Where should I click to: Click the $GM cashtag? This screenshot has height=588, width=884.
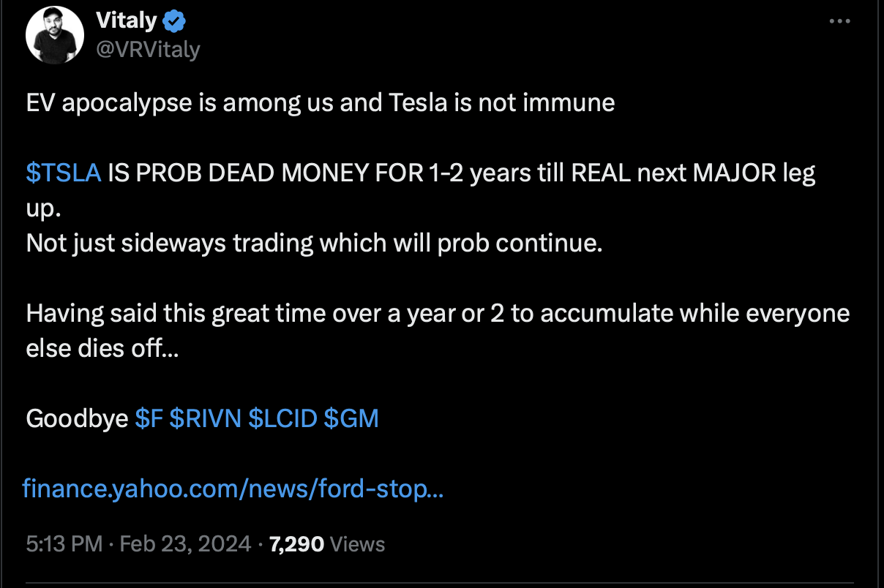(351, 419)
